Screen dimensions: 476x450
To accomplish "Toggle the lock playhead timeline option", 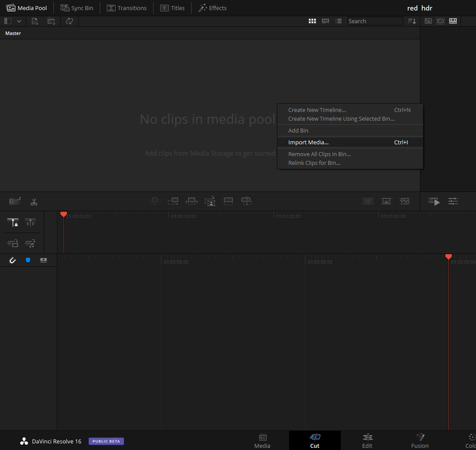I will 13,223.
